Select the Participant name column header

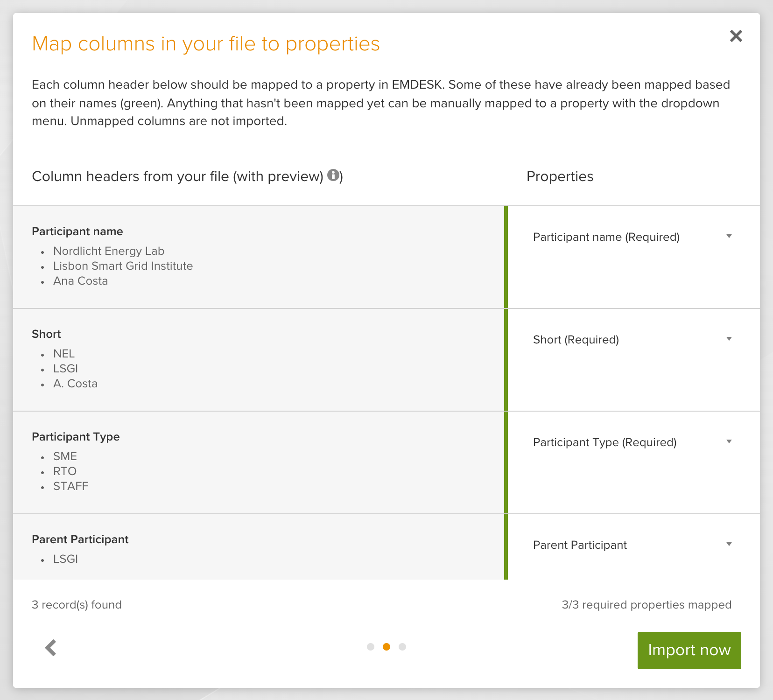(77, 231)
